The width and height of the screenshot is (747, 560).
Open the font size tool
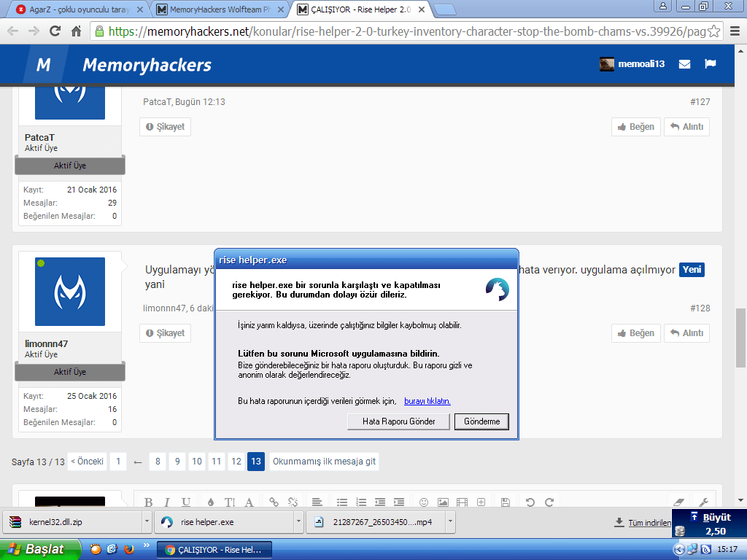pos(230,502)
